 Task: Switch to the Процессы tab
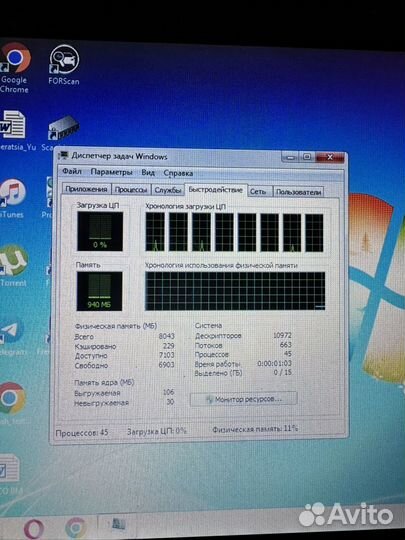[x=131, y=190]
